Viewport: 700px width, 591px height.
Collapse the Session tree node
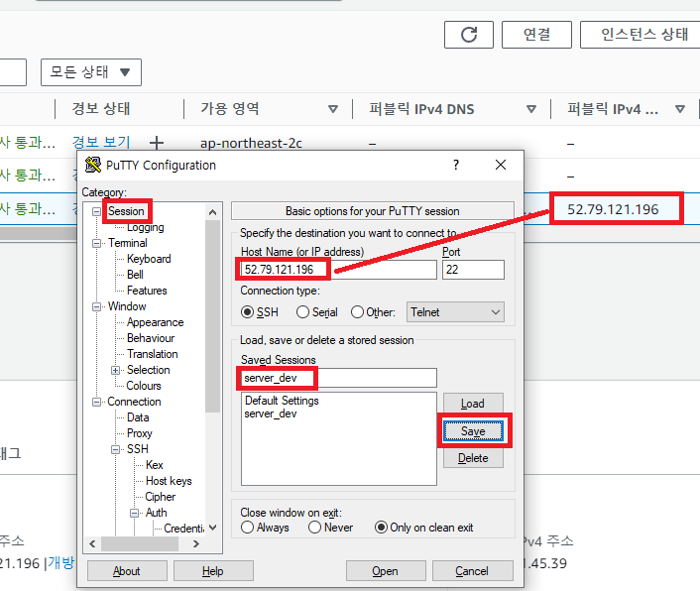click(96, 211)
